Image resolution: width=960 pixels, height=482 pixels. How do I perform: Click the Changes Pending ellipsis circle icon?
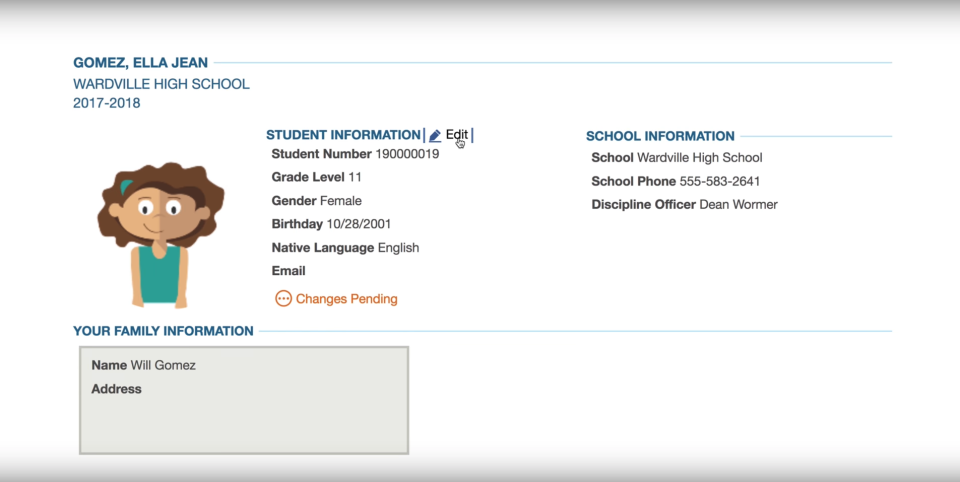tap(283, 298)
